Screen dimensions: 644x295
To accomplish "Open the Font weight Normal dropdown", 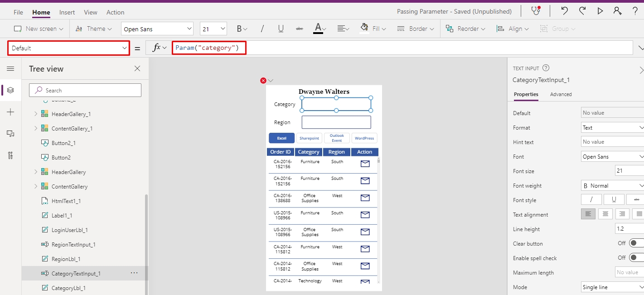I will [612, 186].
